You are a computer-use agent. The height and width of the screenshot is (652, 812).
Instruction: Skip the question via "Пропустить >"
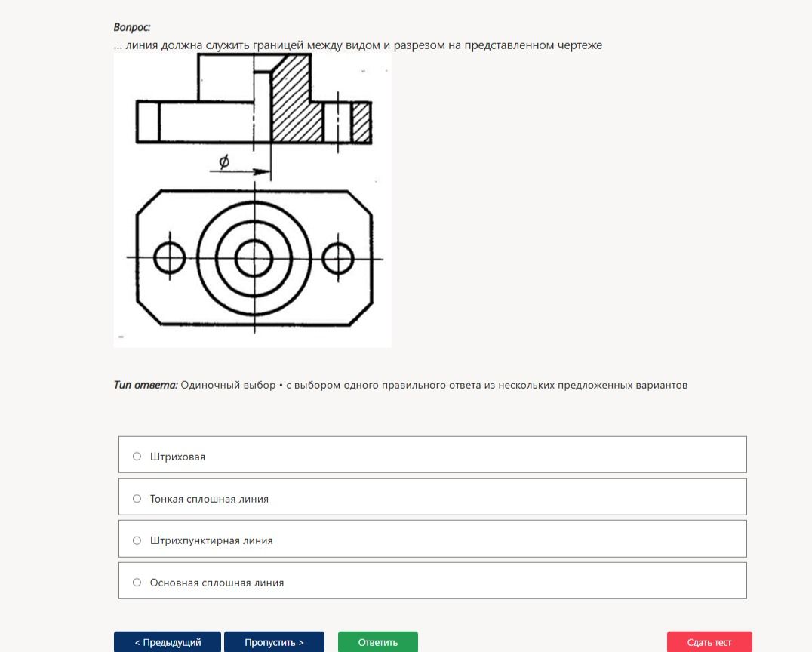pyautogui.click(x=274, y=642)
